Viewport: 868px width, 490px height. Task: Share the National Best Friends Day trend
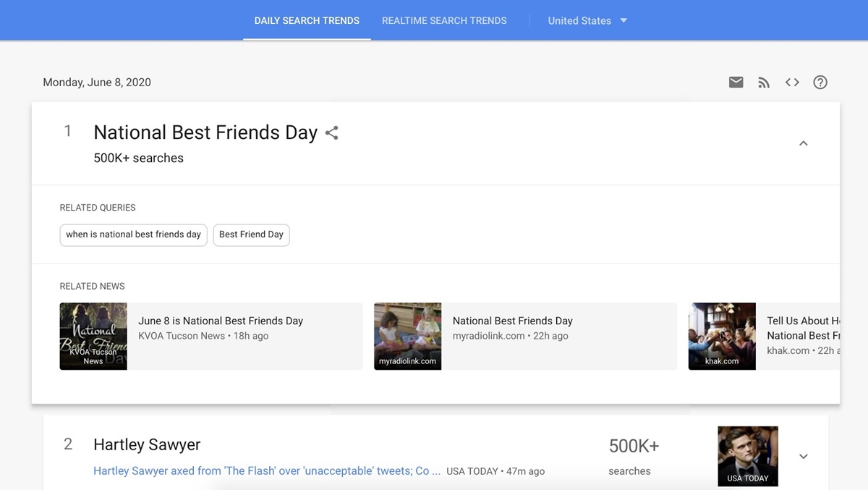point(332,133)
